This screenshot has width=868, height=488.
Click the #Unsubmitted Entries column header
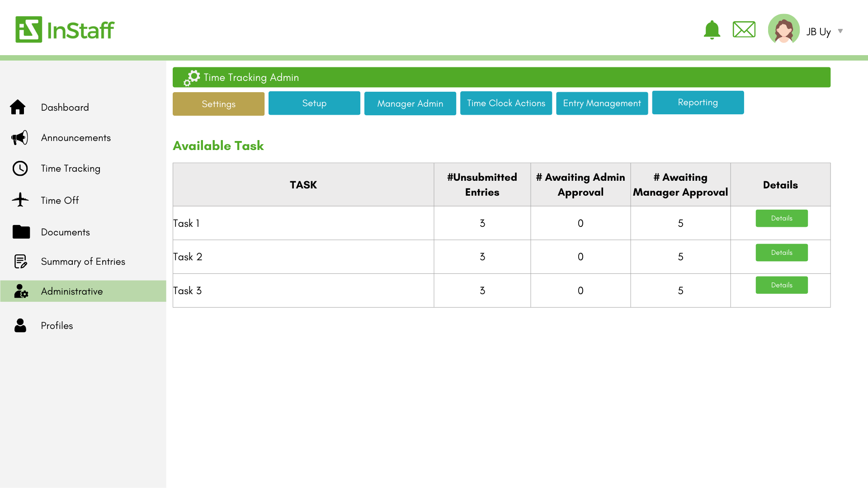tap(482, 185)
